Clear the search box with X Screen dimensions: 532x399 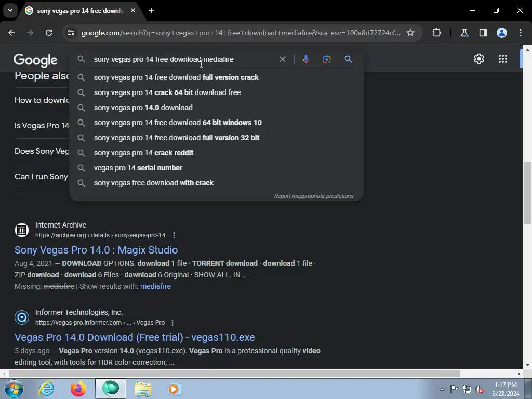(x=282, y=59)
